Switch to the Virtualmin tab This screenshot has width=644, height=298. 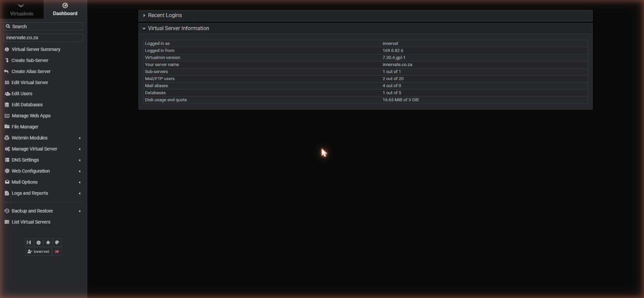[21, 9]
